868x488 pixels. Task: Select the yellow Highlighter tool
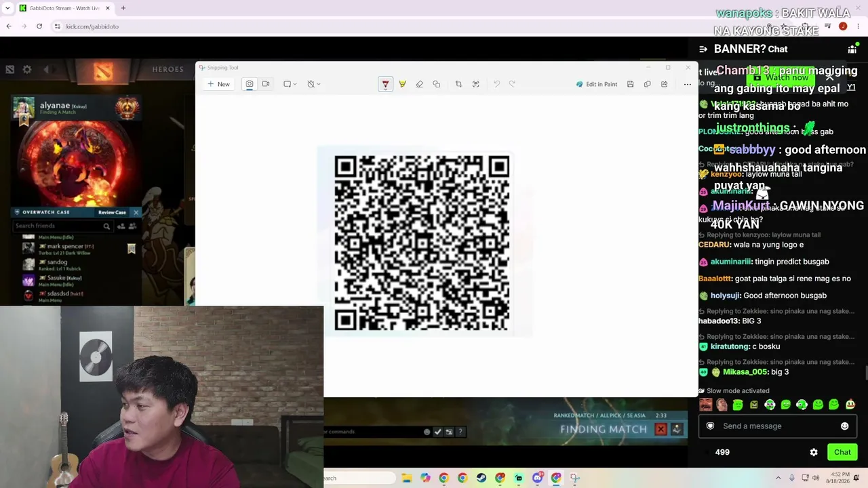(402, 84)
